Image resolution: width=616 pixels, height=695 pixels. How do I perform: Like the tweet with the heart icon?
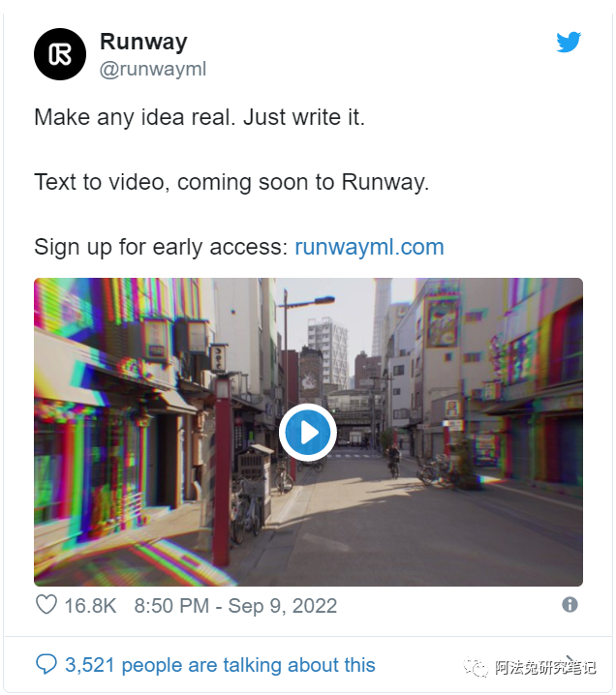click(x=46, y=605)
